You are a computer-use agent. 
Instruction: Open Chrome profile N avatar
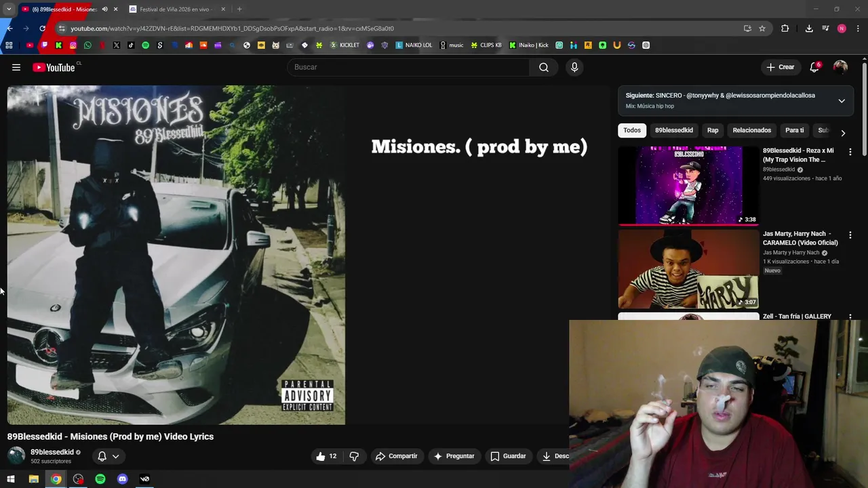tap(842, 28)
